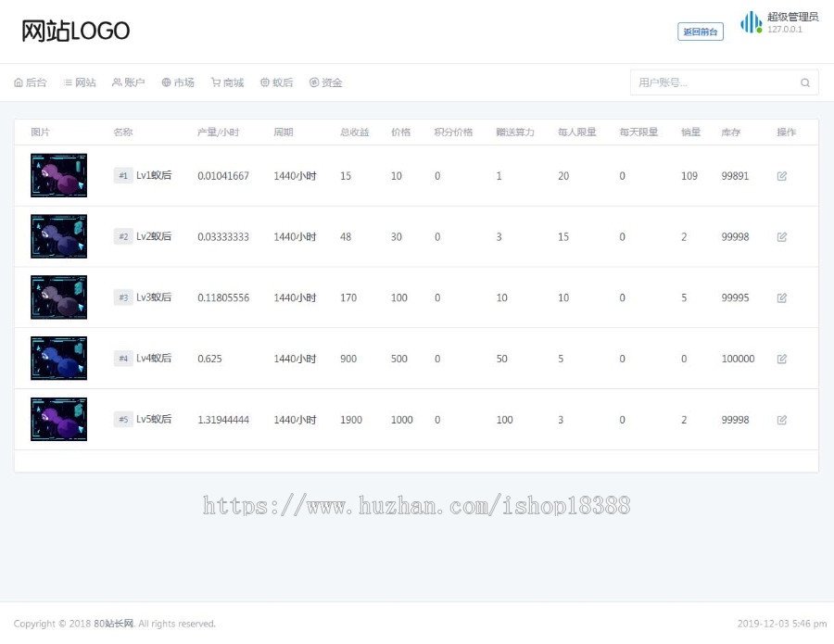Edit the Lv1蚁后 row via its edit icon
This screenshot has height=644, width=834.
tap(781, 175)
